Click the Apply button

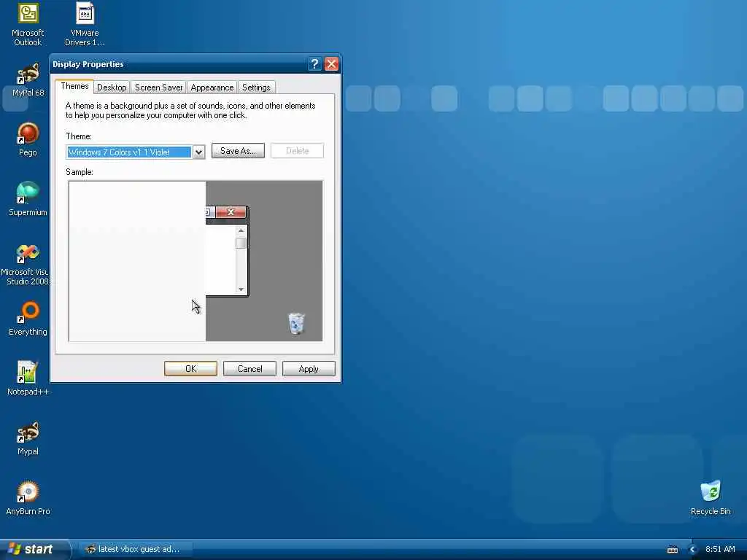(x=309, y=368)
